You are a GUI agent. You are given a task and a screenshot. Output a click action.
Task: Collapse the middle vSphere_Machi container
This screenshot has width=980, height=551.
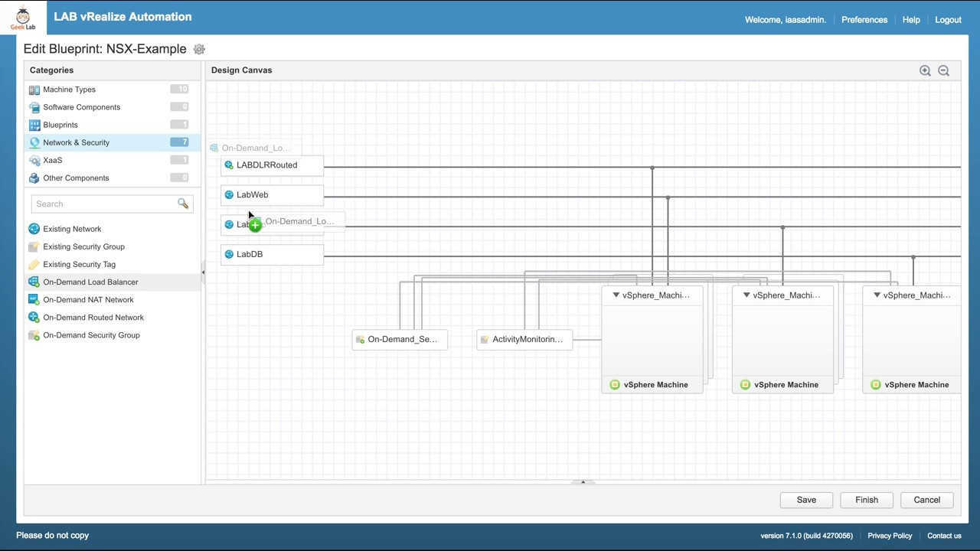click(x=746, y=295)
